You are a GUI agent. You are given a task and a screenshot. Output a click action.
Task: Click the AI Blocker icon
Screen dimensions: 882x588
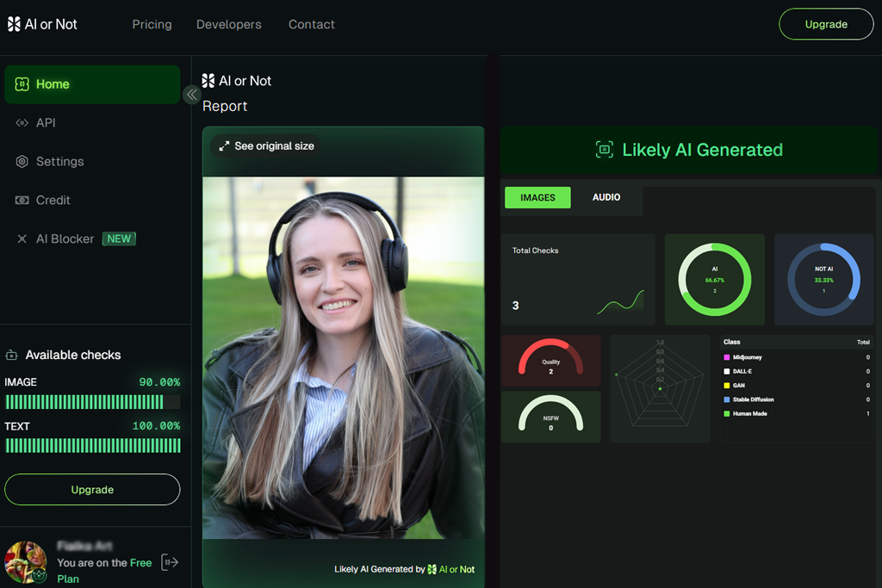point(22,239)
